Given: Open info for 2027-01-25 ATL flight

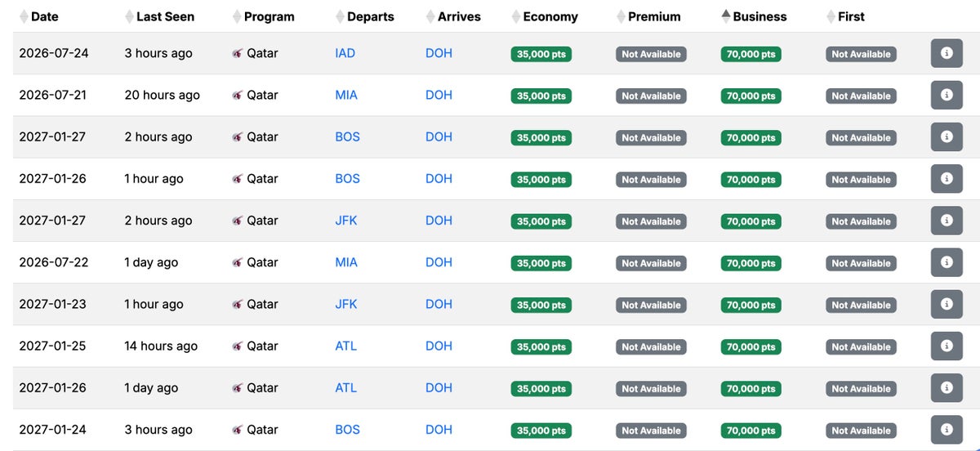Looking at the screenshot, I should [947, 346].
